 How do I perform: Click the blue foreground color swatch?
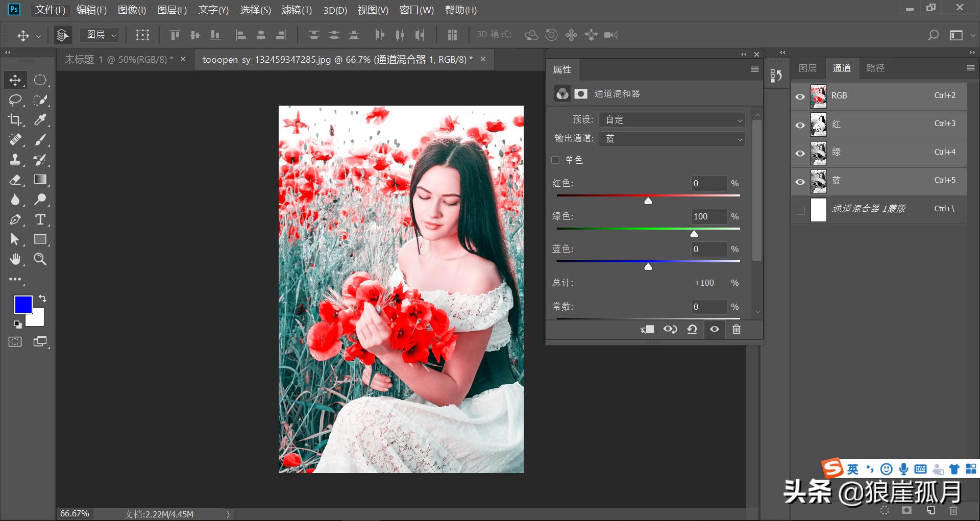[22, 304]
